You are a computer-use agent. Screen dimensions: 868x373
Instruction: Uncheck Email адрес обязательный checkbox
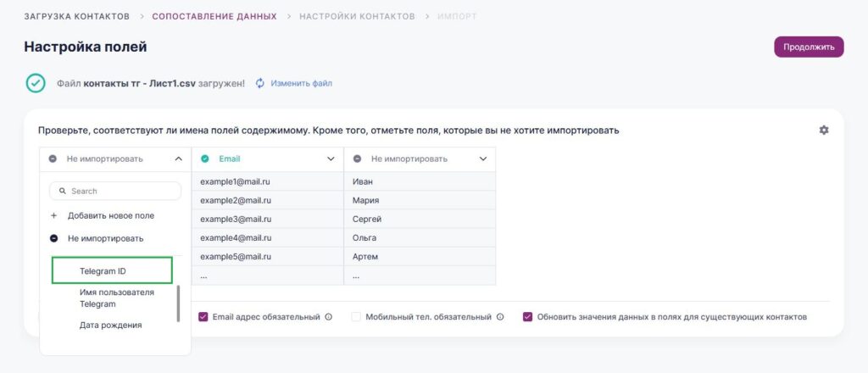point(203,317)
